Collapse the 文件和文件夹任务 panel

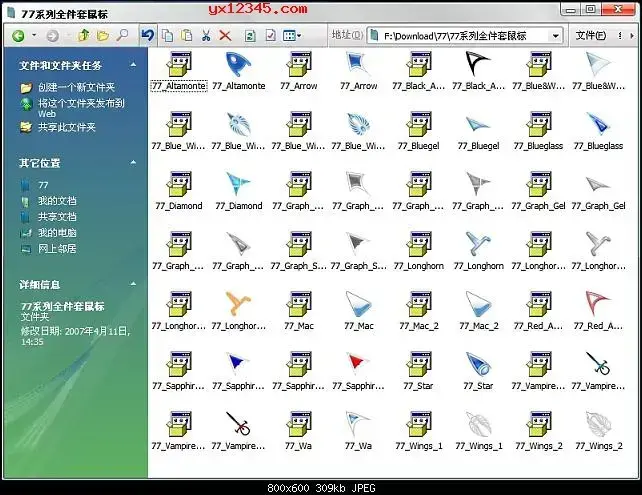[133, 65]
